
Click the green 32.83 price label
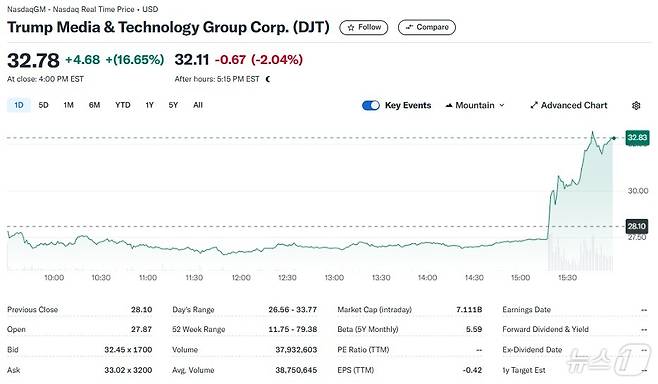coord(637,138)
